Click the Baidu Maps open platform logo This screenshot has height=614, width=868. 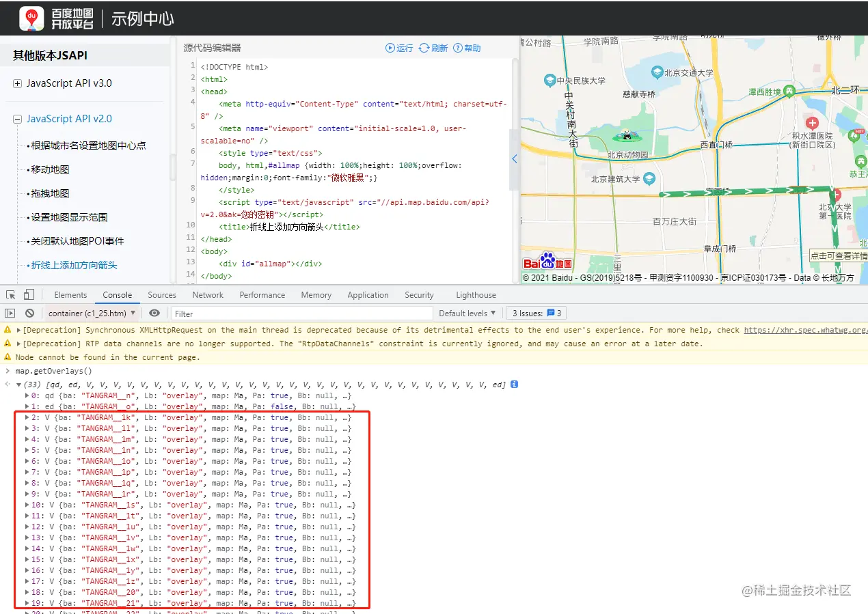[56, 18]
